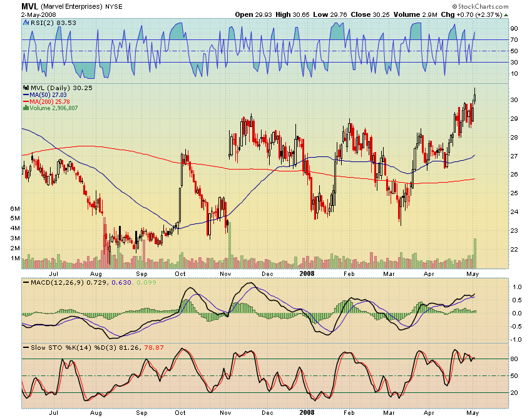Click the red 78.87 %D value
The image size is (532, 418).
pos(154,348)
